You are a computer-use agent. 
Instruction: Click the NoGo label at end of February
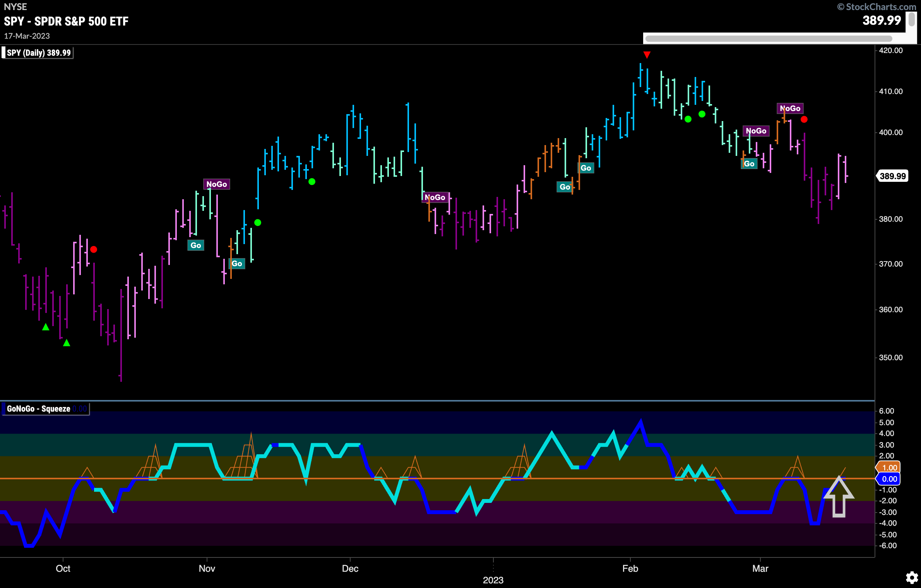click(x=756, y=131)
